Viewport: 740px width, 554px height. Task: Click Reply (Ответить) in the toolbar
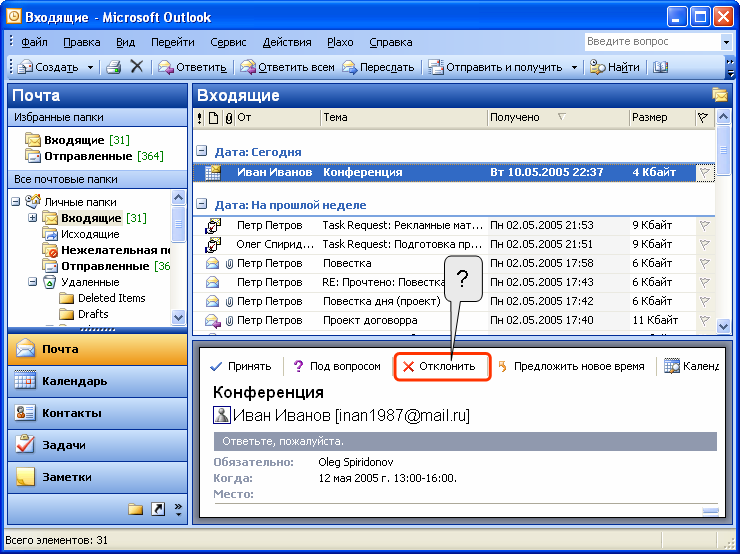[x=192, y=67]
